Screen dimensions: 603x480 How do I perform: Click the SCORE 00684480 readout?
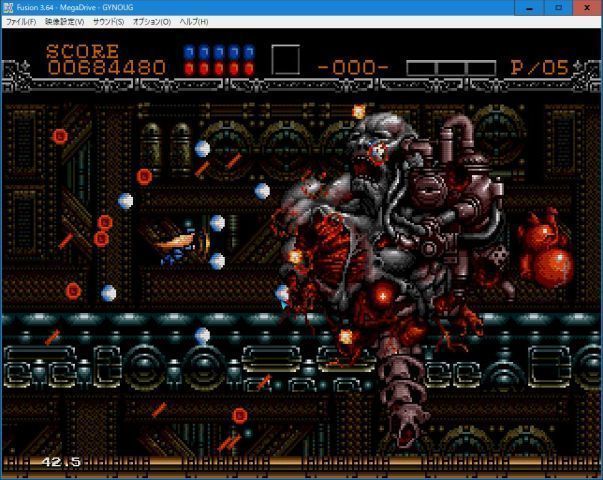(x=106, y=60)
